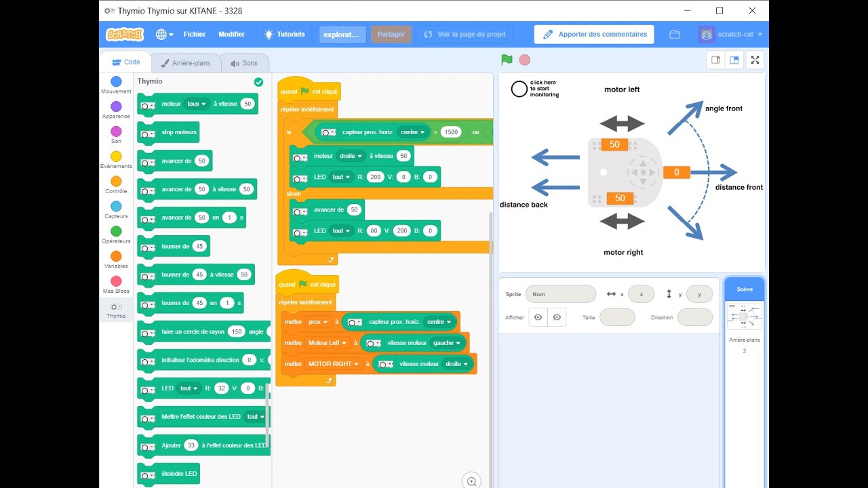Select the Contrôle block category
868x488 pixels.
[x=116, y=185]
